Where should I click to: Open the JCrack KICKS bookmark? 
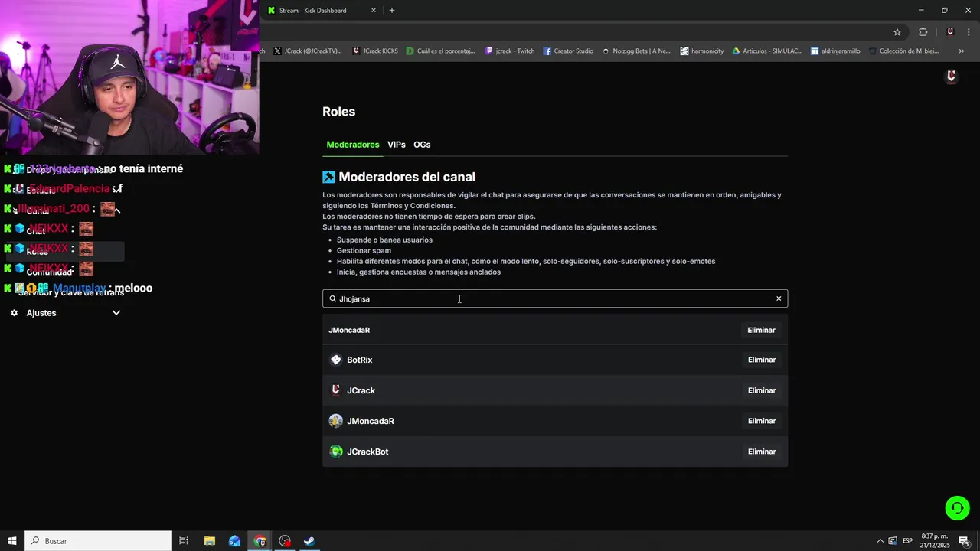[375, 51]
